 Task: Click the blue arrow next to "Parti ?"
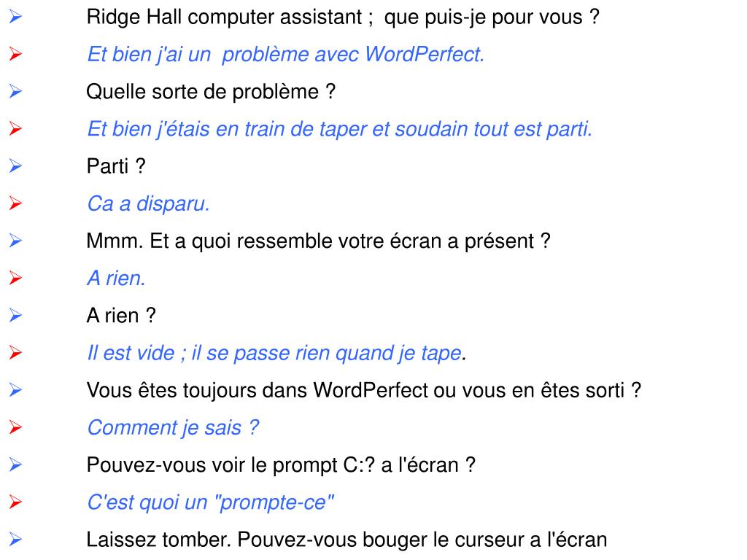[x=15, y=166]
